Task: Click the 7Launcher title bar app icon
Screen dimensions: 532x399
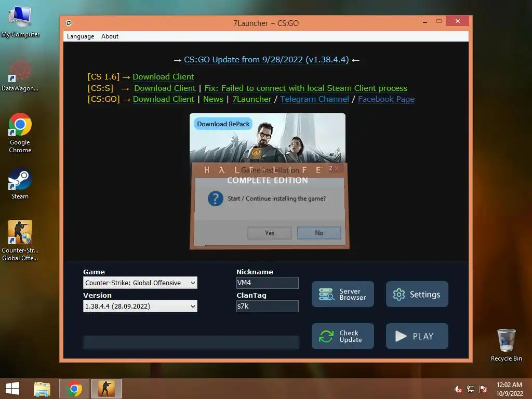Action: tap(69, 23)
